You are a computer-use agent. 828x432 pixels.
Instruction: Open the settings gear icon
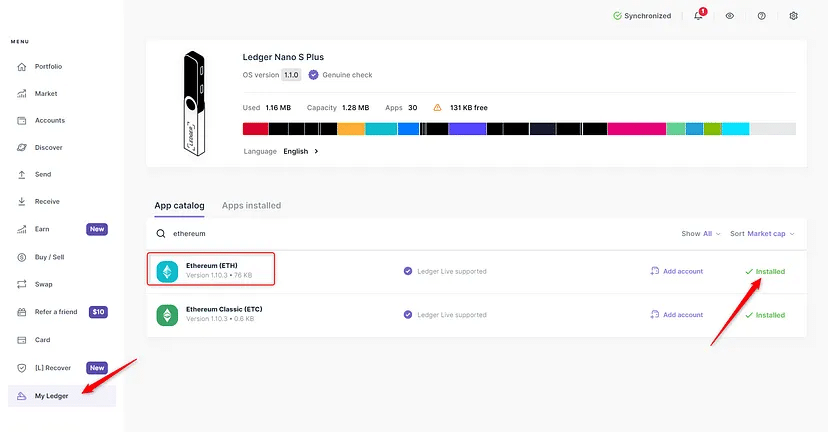click(794, 16)
